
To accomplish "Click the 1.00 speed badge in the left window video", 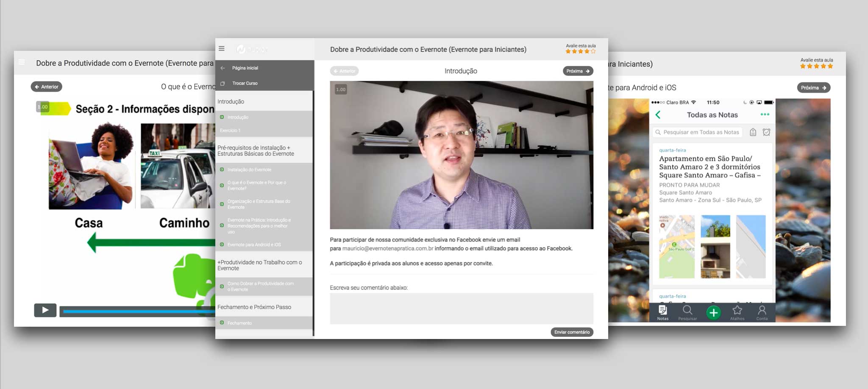I will pyautogui.click(x=42, y=107).
